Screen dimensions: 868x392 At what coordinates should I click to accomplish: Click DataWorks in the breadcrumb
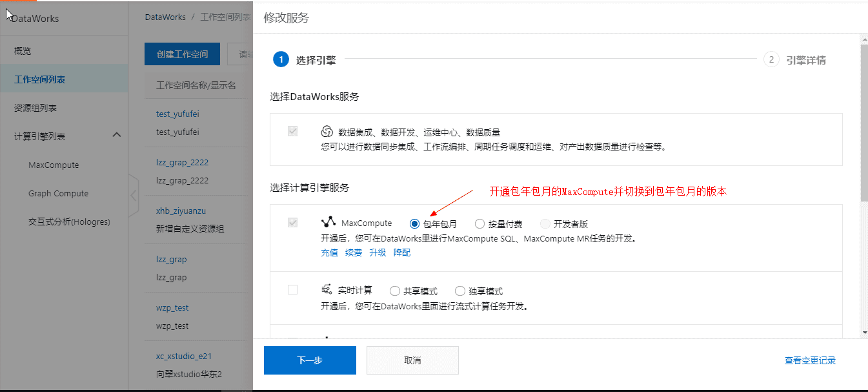point(165,17)
